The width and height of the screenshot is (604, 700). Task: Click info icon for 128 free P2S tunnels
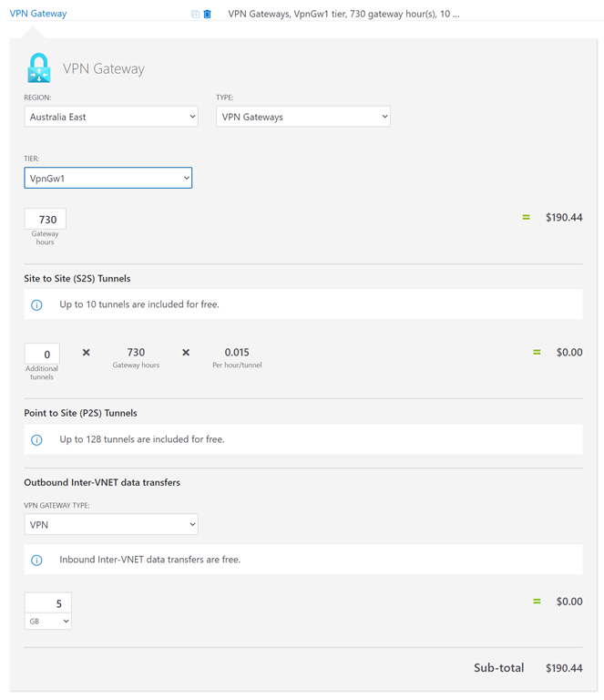(37, 439)
